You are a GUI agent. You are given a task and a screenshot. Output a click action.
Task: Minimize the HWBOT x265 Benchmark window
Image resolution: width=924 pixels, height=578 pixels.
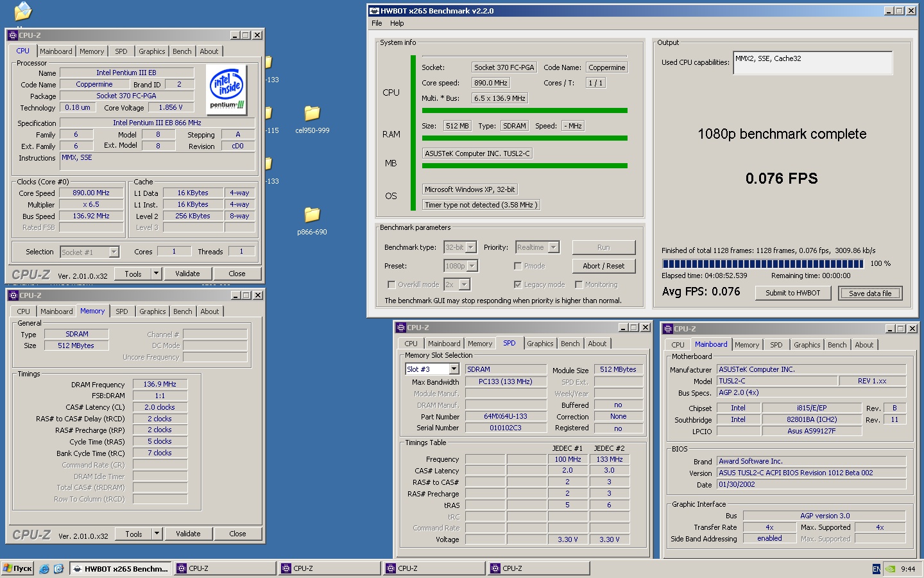tap(889, 11)
